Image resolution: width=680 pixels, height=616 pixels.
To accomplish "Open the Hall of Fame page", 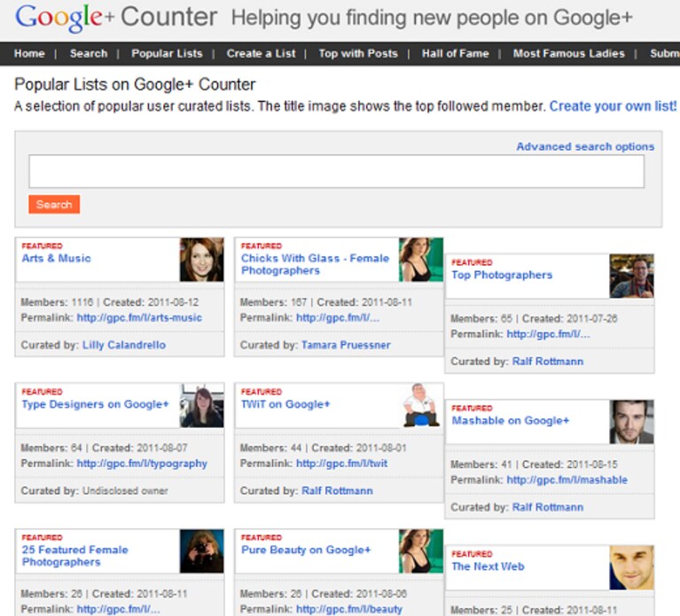I will (x=456, y=53).
